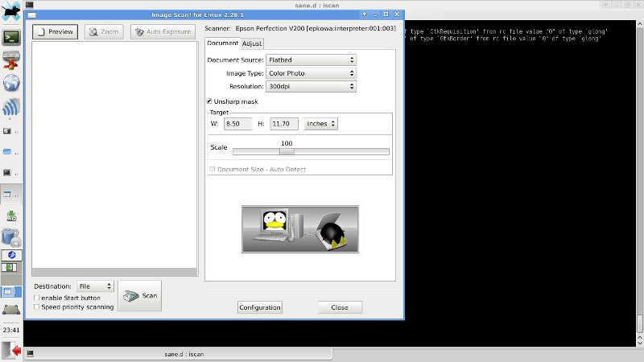Click the green download arrow panel icon
The height and width of the screenshot is (362, 644).
(11, 216)
